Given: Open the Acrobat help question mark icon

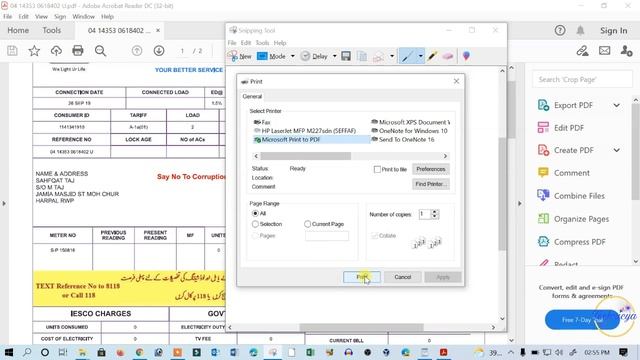Looking at the screenshot, I should (560, 30).
